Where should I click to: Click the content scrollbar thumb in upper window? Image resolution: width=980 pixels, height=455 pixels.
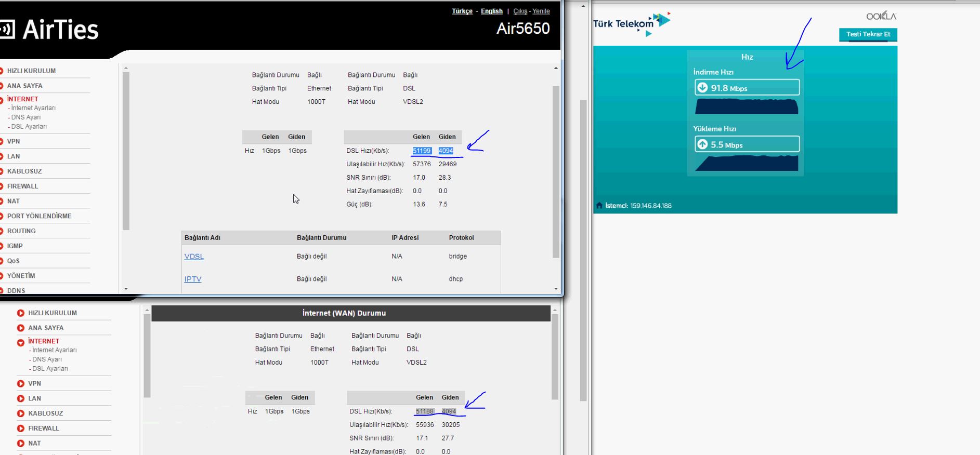tap(556, 171)
